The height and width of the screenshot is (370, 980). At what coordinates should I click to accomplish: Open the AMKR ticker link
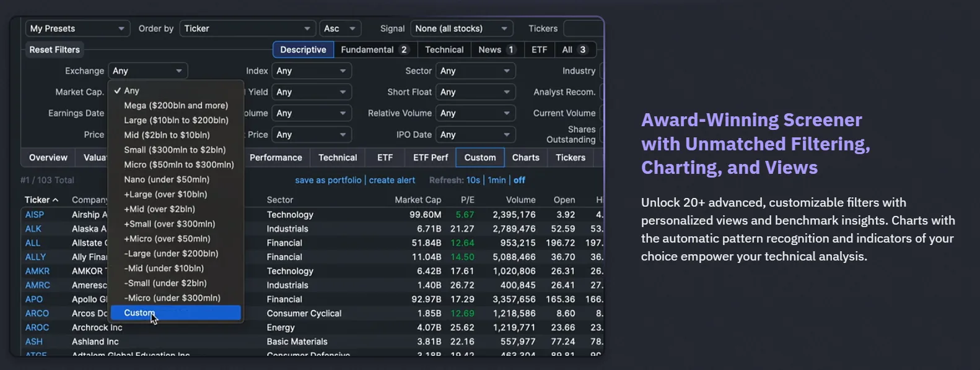click(x=37, y=271)
